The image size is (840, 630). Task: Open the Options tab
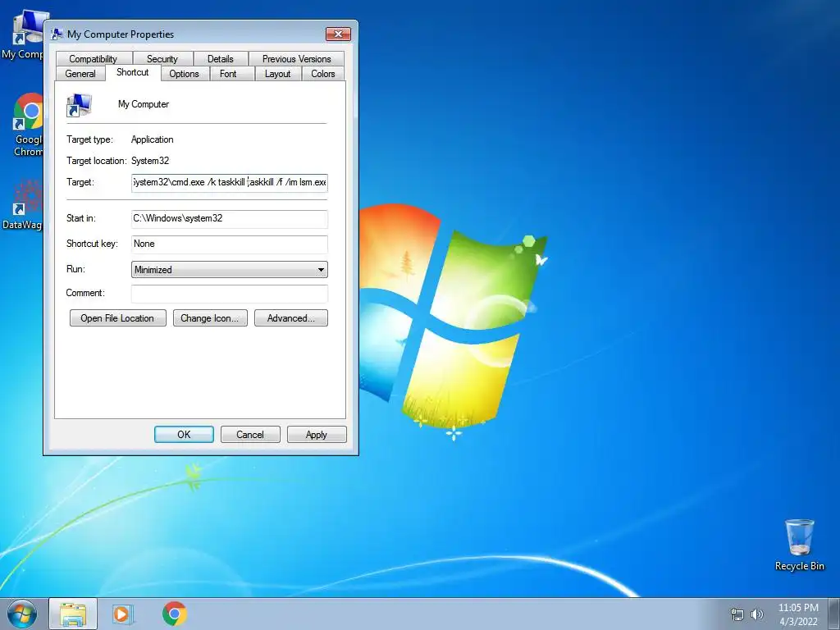tap(184, 73)
